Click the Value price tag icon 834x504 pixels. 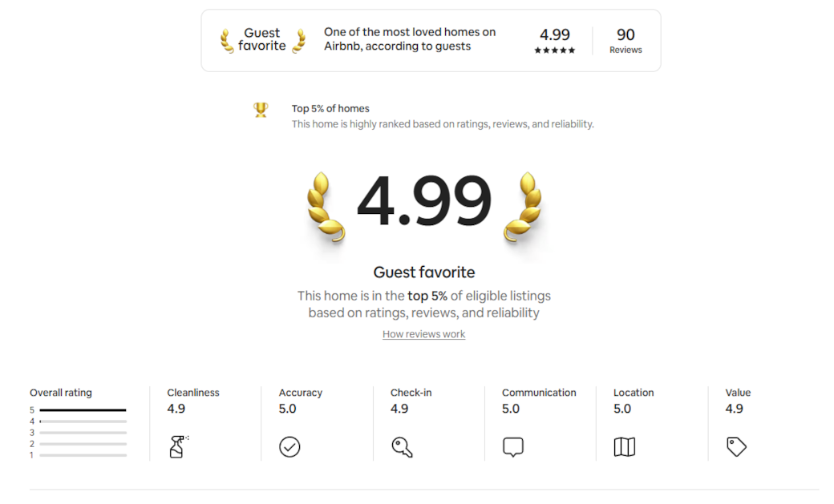(x=736, y=446)
